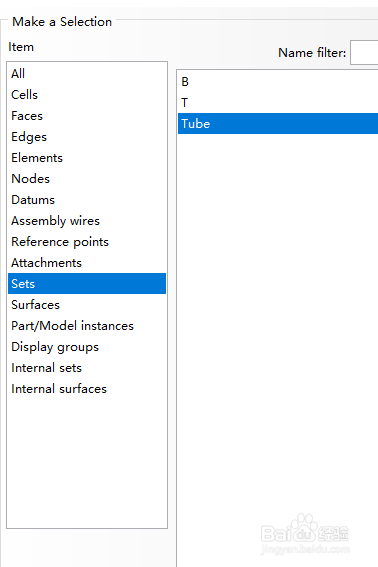The image size is (378, 567).
Task: Select the Internal sets item
Action: click(87, 367)
